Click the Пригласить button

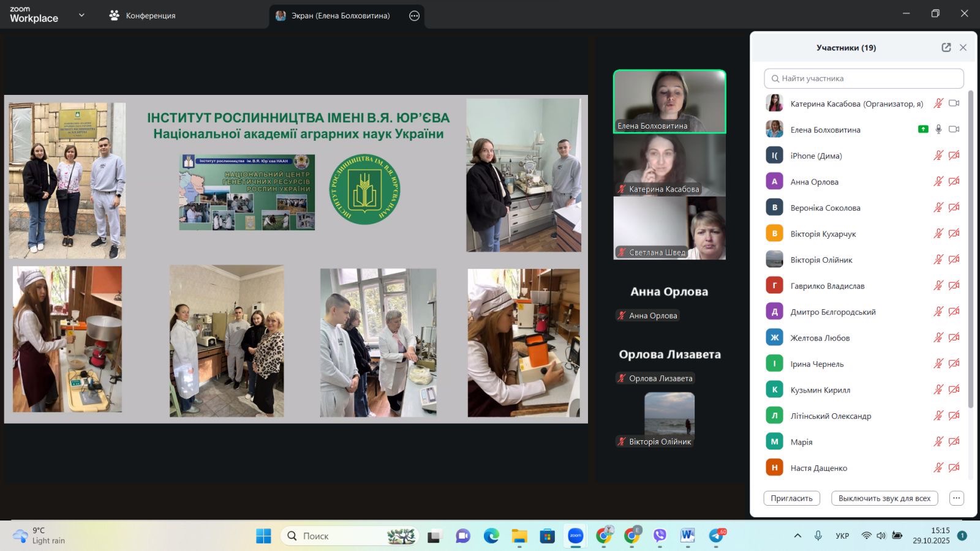click(x=791, y=498)
